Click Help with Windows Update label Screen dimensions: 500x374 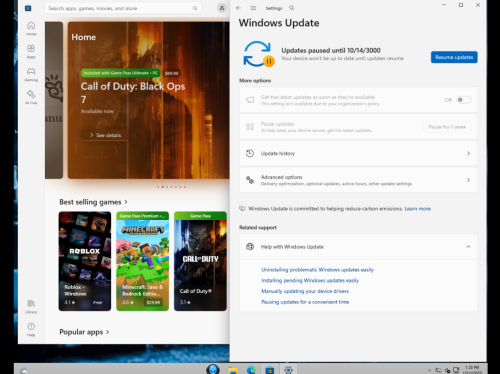pyautogui.click(x=292, y=247)
